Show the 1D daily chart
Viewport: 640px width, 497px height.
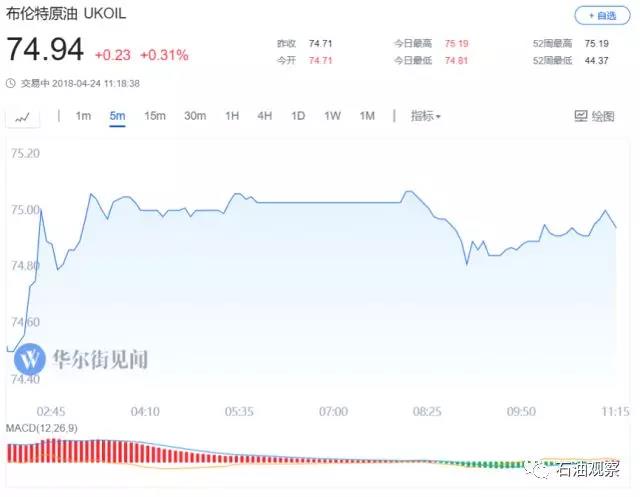pos(298,116)
